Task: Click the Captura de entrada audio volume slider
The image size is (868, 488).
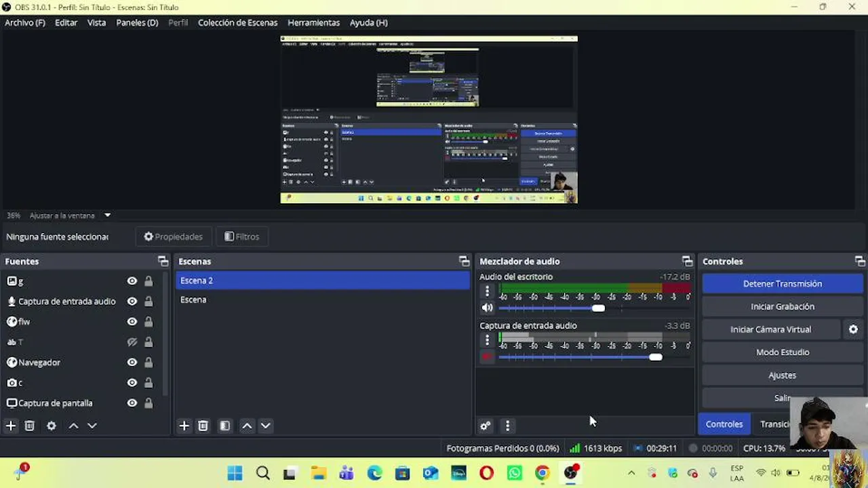Action: (x=594, y=357)
